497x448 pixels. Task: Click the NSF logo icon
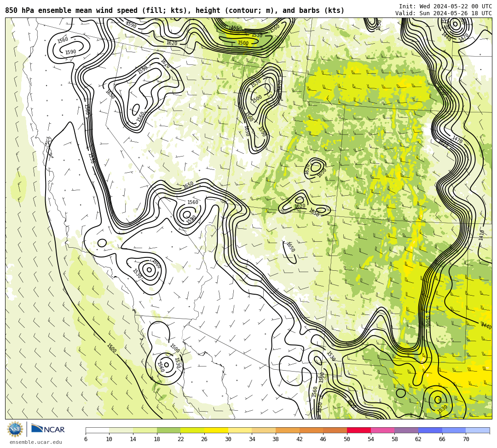coord(15,429)
